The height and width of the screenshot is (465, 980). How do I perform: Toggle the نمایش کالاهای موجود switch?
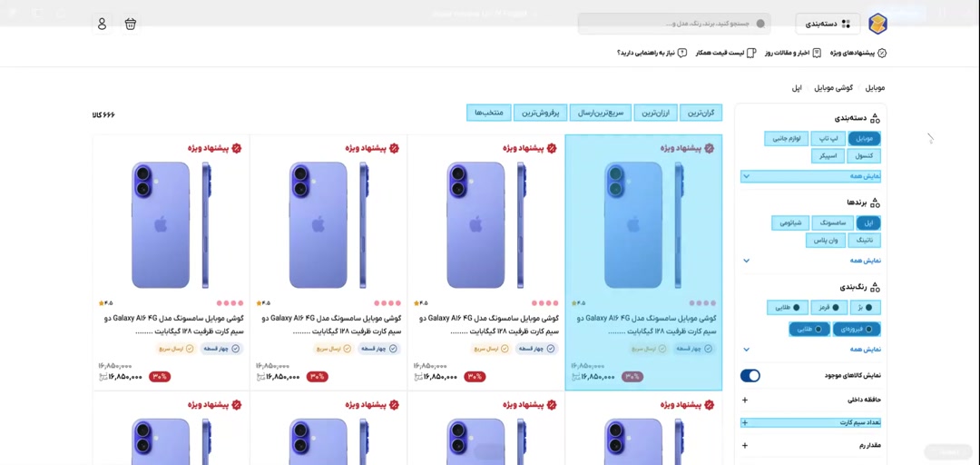(750, 375)
